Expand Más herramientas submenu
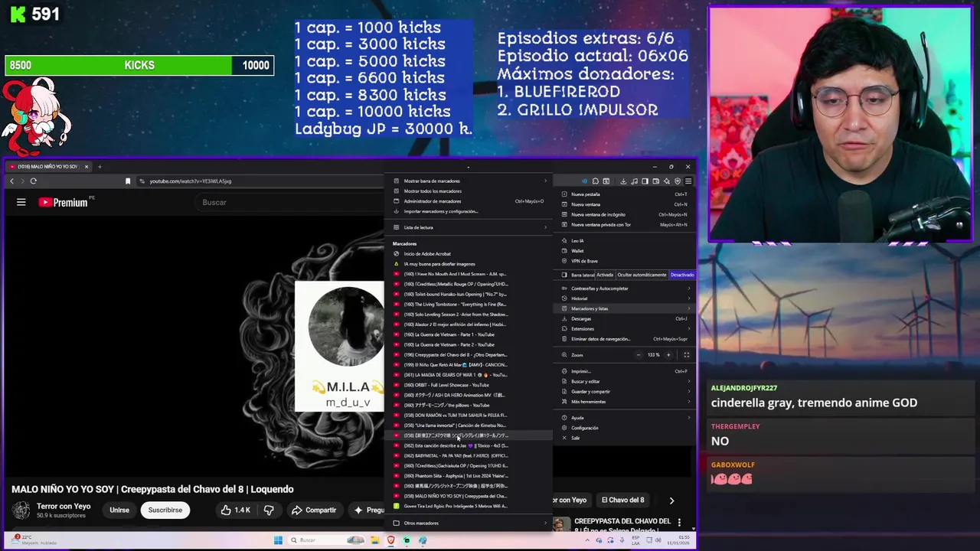Image resolution: width=980 pixels, height=551 pixels. click(625, 402)
